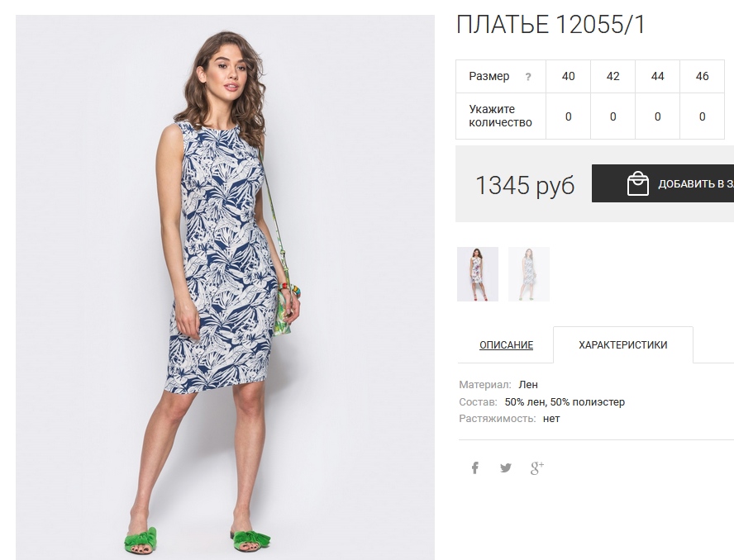Set quantity for size 40
The image size is (734, 560).
[569, 116]
